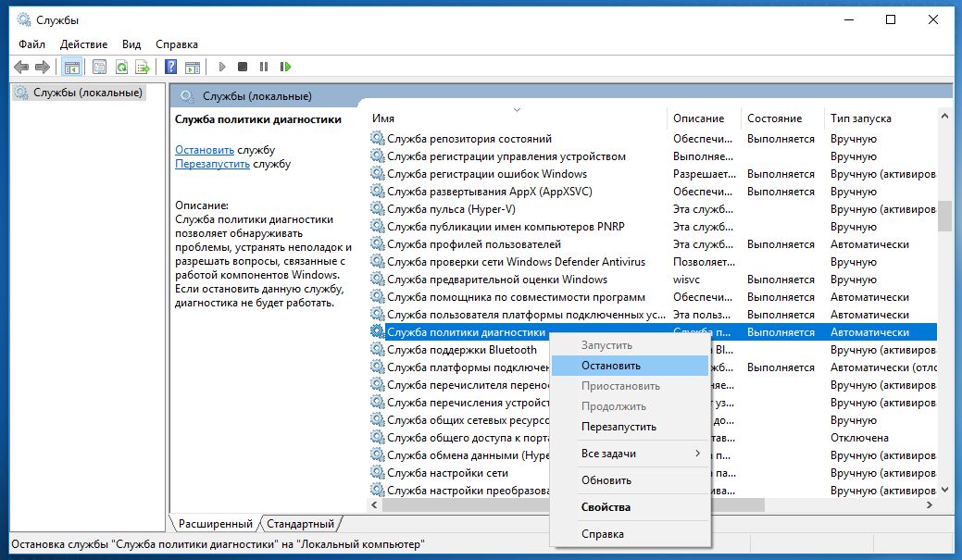The height and width of the screenshot is (560, 962).
Task: Choose Остановить in the context menu
Action: tap(631, 366)
